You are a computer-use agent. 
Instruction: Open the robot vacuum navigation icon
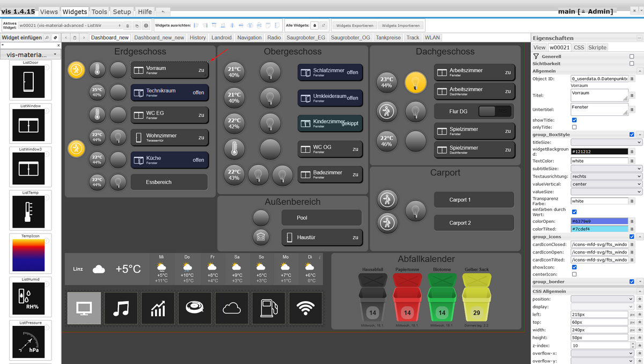click(194, 308)
